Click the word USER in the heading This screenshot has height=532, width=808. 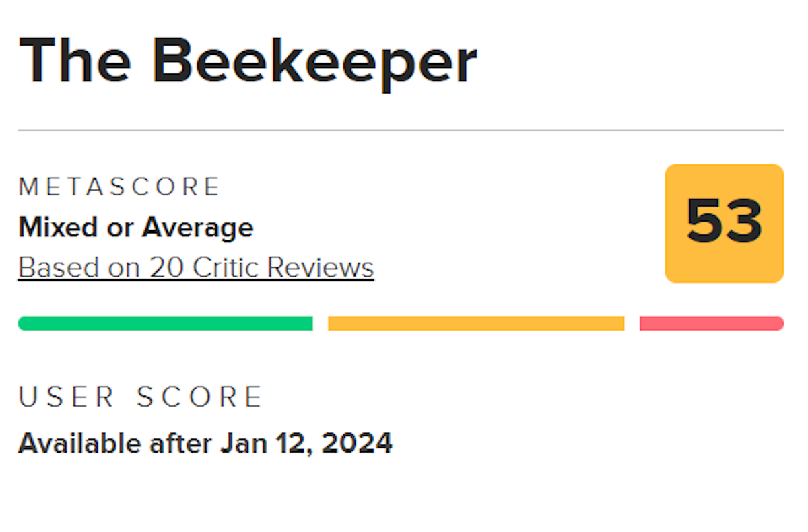tap(66, 397)
